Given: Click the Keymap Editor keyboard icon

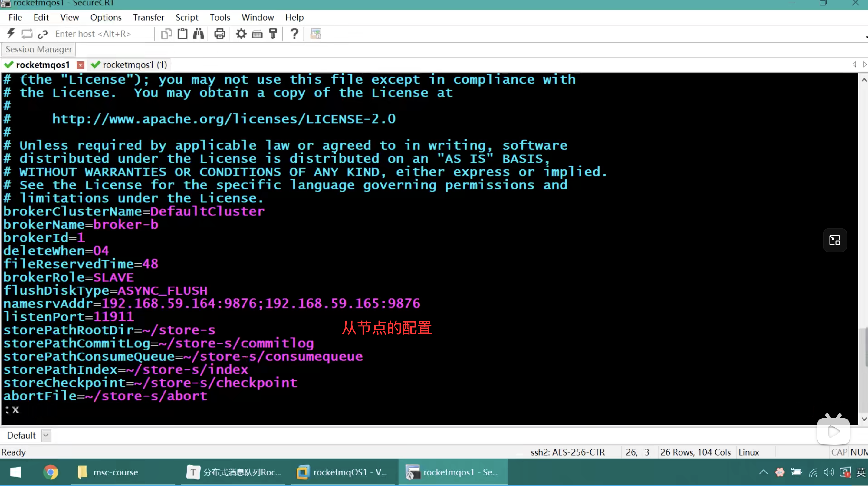Looking at the screenshot, I should [257, 34].
